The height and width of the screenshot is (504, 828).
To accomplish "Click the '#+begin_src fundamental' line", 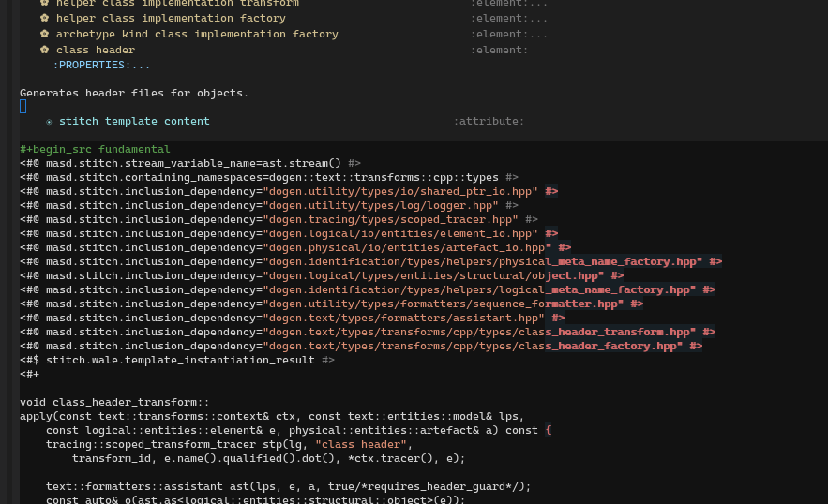I will click(x=95, y=149).
